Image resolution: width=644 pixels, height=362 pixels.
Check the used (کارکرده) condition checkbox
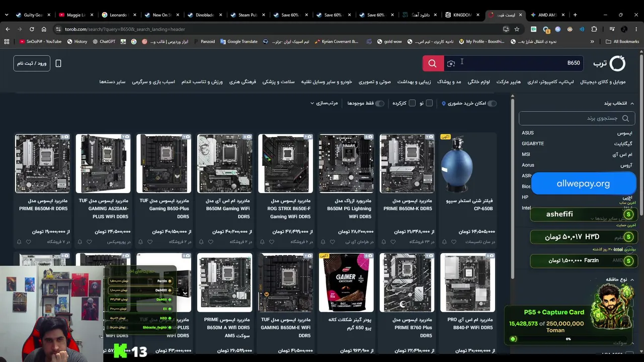(x=412, y=103)
